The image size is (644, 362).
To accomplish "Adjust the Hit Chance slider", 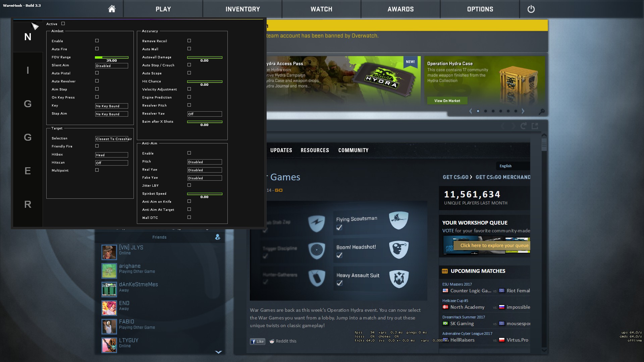I will [x=205, y=81].
